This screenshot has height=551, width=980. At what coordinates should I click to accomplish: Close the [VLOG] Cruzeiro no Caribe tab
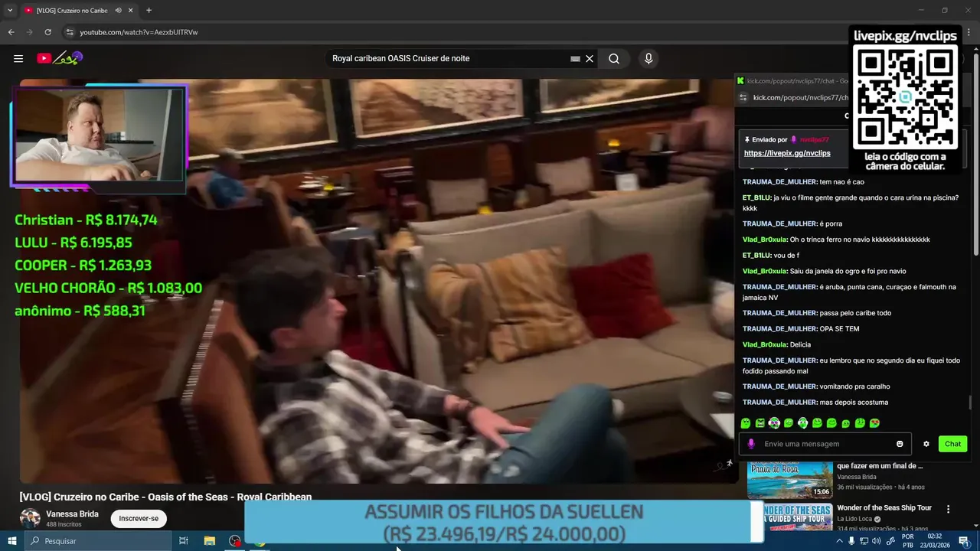[131, 11]
